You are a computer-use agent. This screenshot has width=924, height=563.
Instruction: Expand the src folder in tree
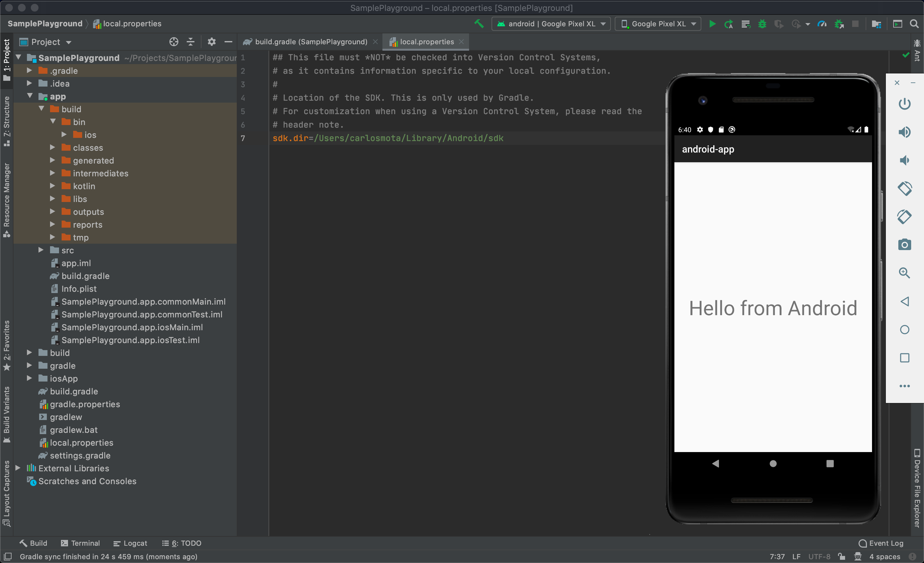point(41,250)
